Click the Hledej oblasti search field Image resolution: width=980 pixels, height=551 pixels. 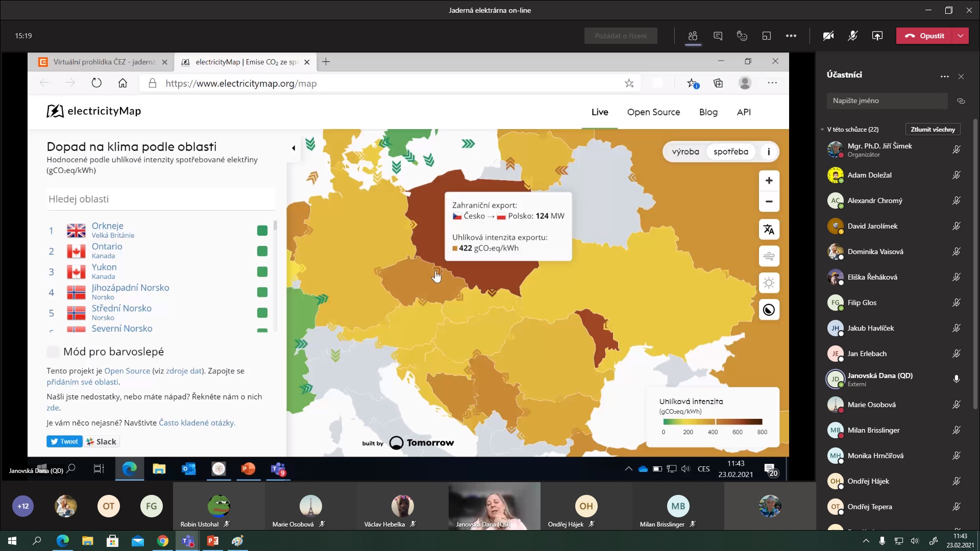click(x=160, y=199)
